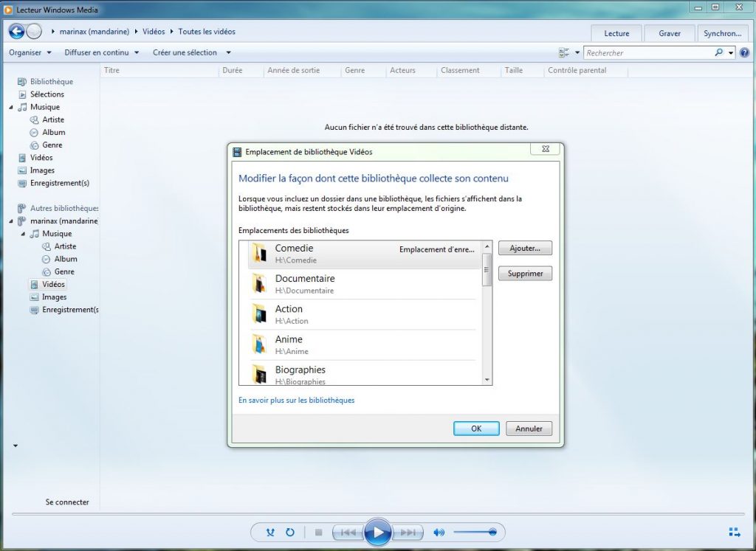Open the search options dropdown arrow
Viewport: 756px width, 551px height.
click(x=732, y=52)
